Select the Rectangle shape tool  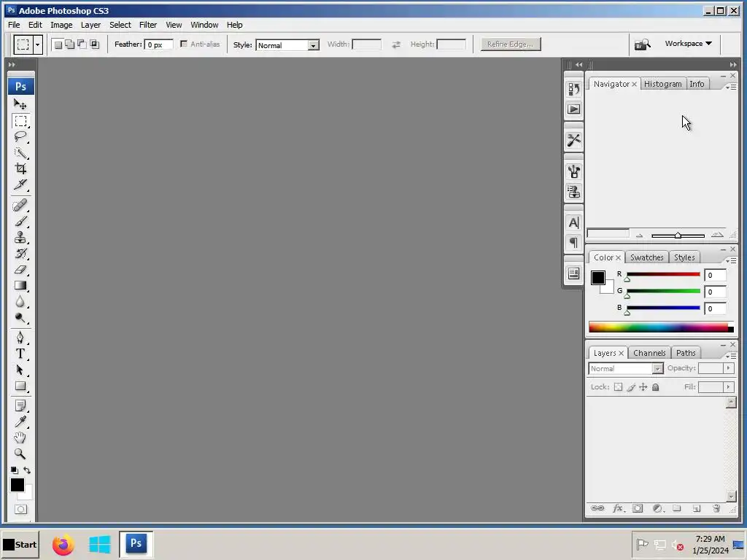(20, 386)
